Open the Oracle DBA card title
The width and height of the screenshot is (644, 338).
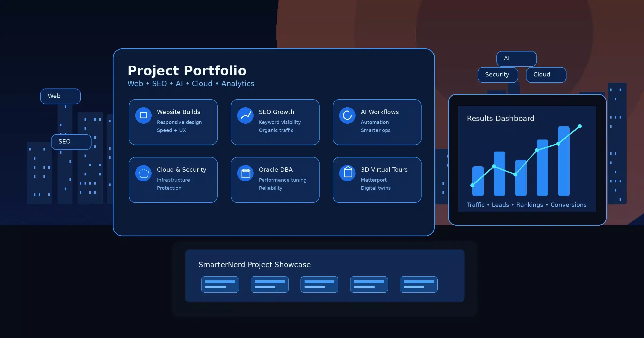click(276, 170)
